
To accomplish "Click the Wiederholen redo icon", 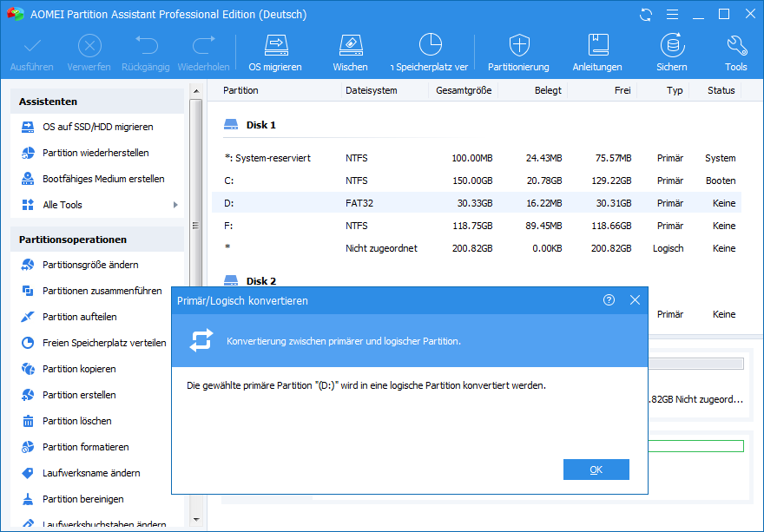I will tap(204, 45).
